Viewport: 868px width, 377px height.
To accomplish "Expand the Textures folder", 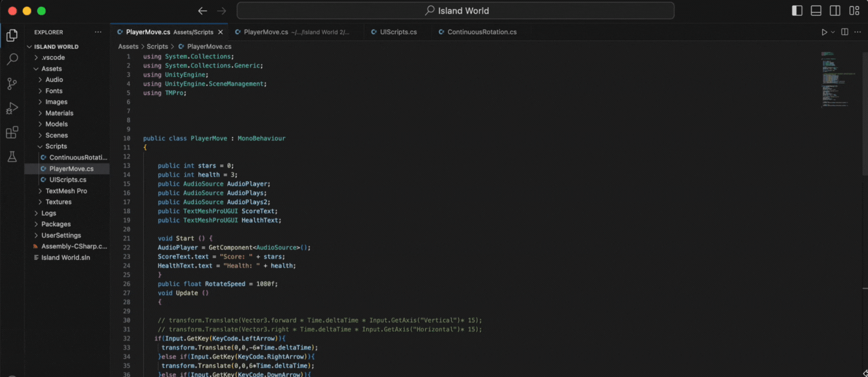I will pos(67,202).
